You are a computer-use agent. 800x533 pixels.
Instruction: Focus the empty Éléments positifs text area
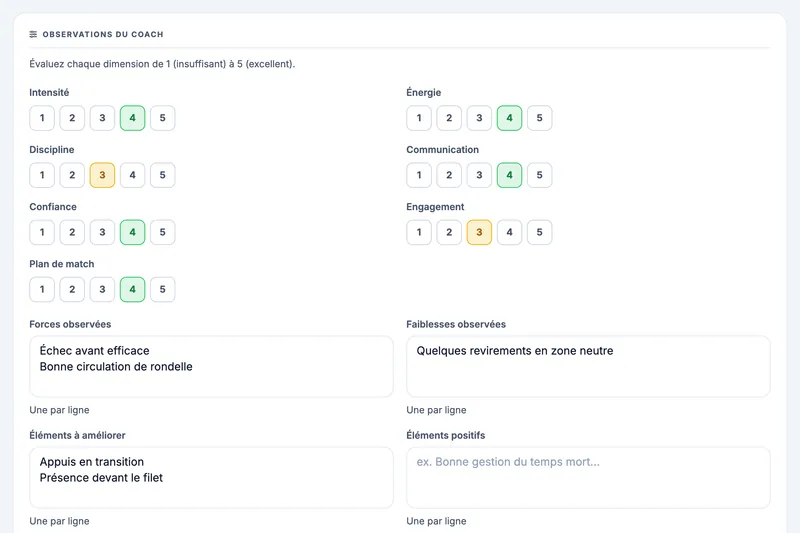point(588,477)
